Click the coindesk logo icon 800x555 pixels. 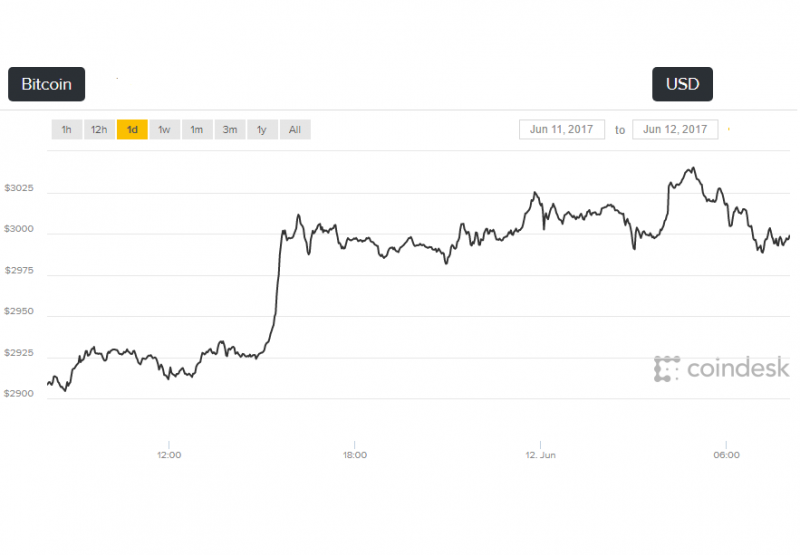point(667,369)
